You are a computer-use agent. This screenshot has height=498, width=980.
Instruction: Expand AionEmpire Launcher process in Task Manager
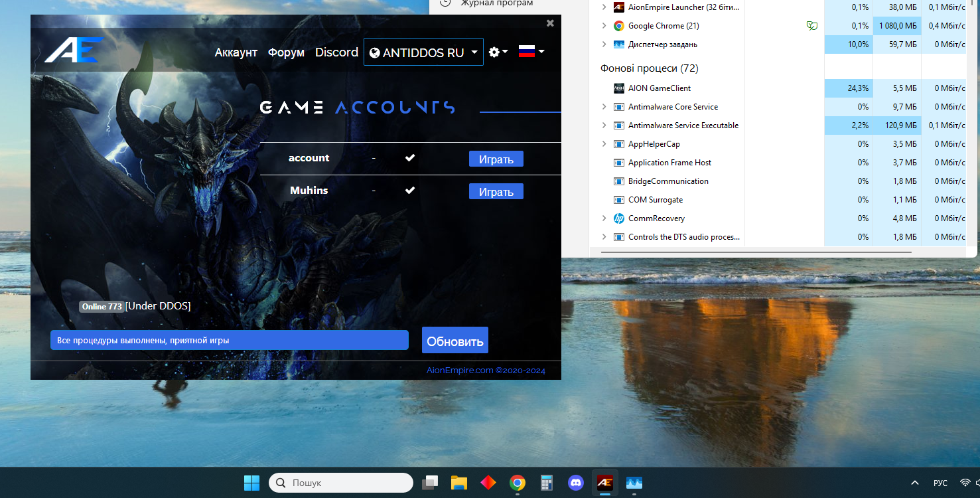(604, 7)
